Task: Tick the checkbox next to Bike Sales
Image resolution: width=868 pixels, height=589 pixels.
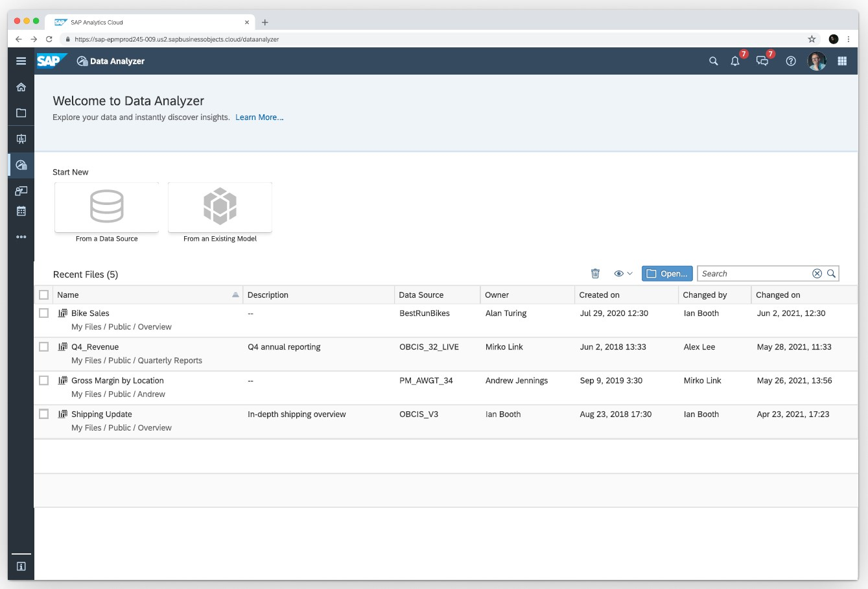Action: click(x=43, y=313)
